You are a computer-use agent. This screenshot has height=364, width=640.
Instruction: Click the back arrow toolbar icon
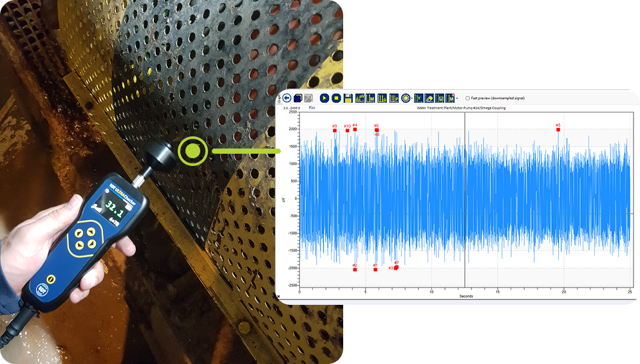[287, 98]
